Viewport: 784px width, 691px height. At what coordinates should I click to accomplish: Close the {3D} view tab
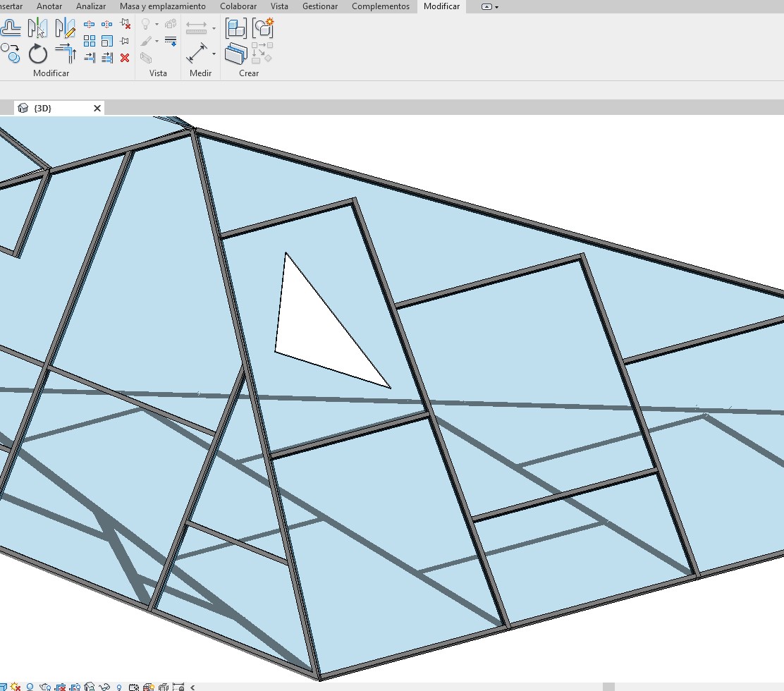pos(97,108)
